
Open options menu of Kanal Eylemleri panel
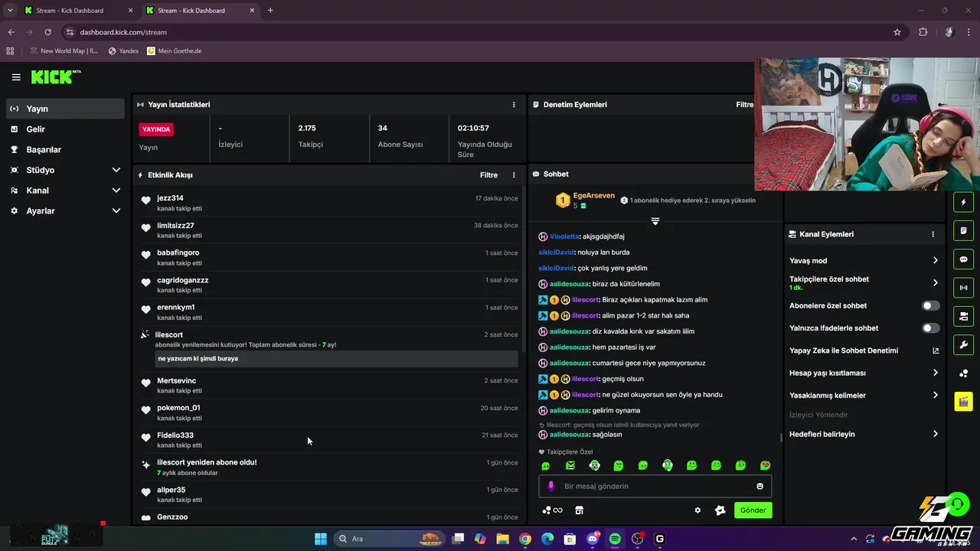point(933,234)
